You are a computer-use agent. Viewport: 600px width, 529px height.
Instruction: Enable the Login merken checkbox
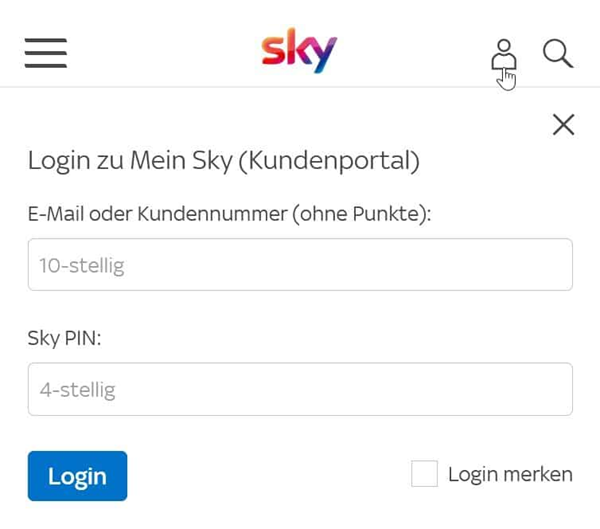click(x=425, y=474)
